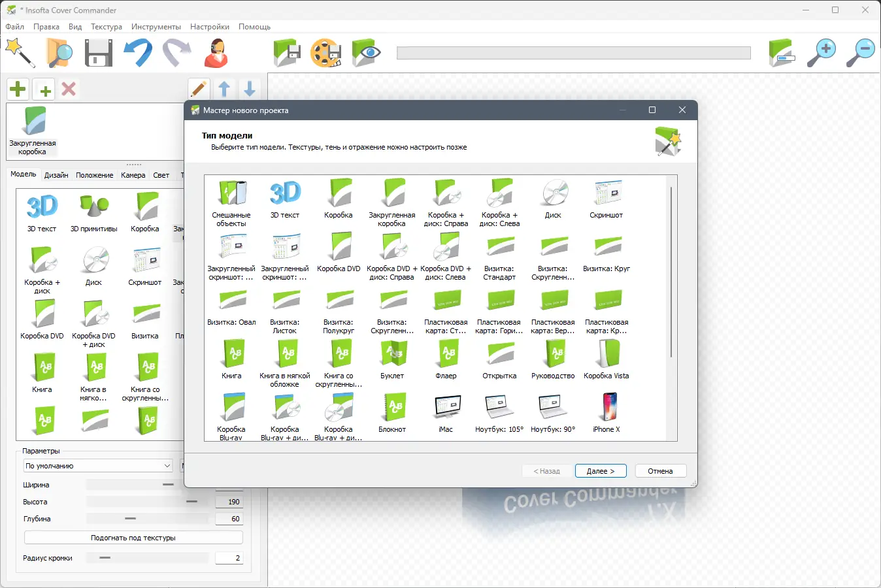881x588 pixels.
Task: Select Визитка in left model panel
Action: coord(145,319)
